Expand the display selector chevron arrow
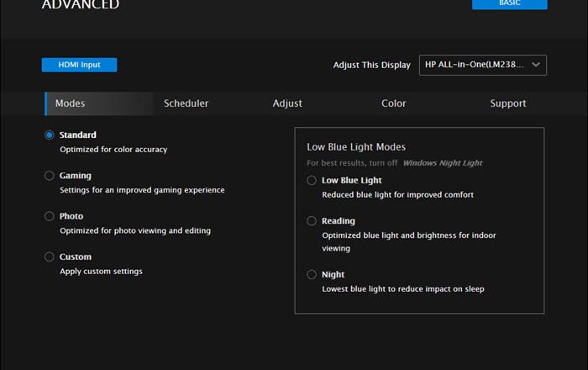Screen dimensions: 588x370 coord(536,65)
